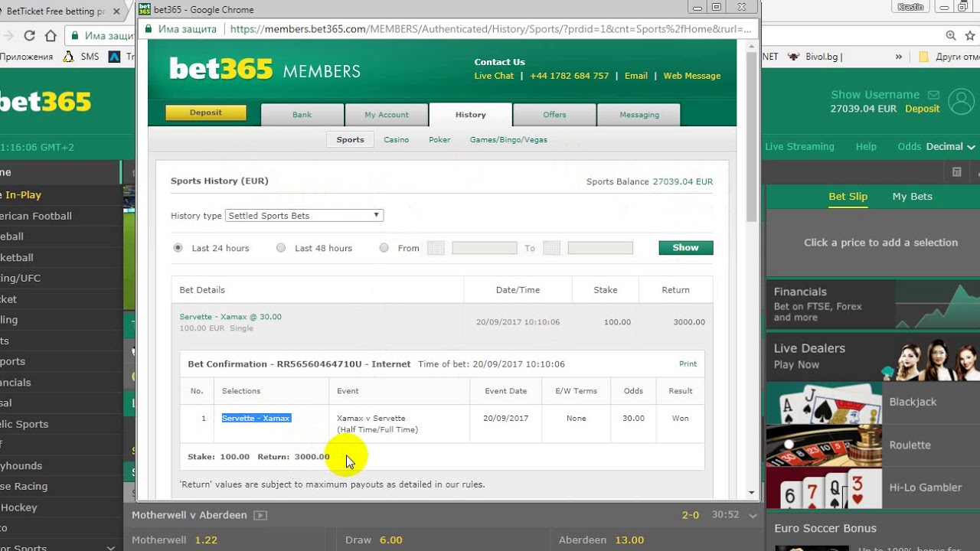The height and width of the screenshot is (551, 980).
Task: Open Live Chat contact link
Action: tap(494, 76)
